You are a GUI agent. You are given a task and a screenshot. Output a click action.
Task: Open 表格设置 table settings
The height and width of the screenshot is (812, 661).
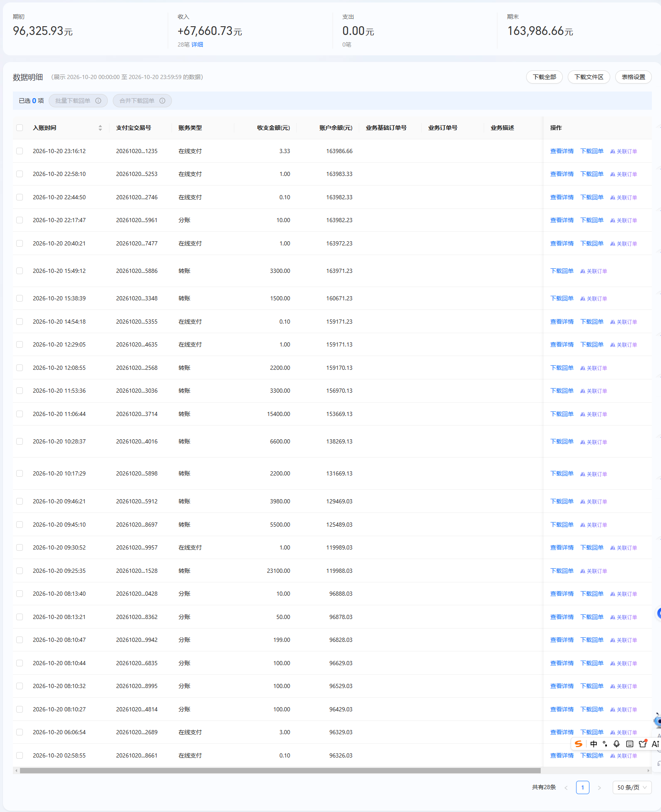(x=634, y=77)
